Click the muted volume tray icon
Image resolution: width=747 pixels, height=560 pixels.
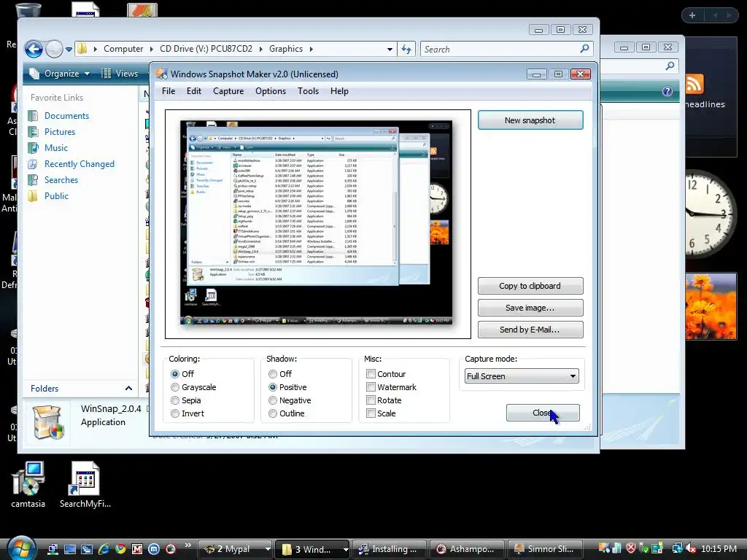[690, 548]
